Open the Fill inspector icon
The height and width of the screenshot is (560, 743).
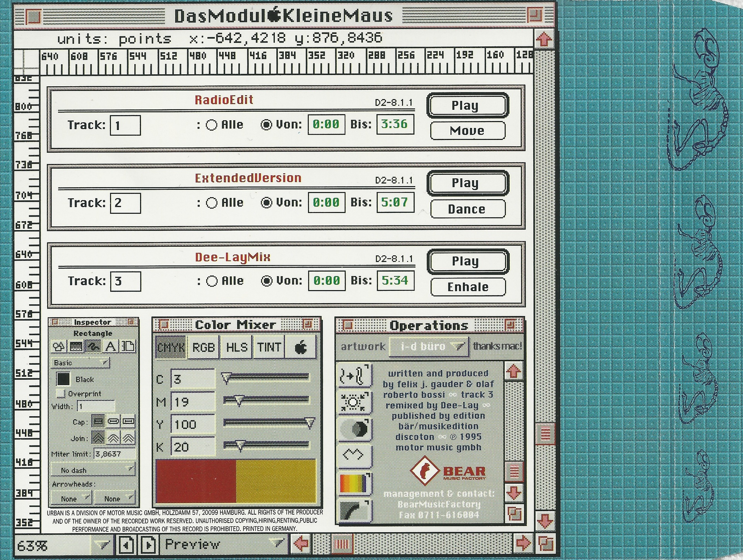pyautogui.click(x=76, y=346)
